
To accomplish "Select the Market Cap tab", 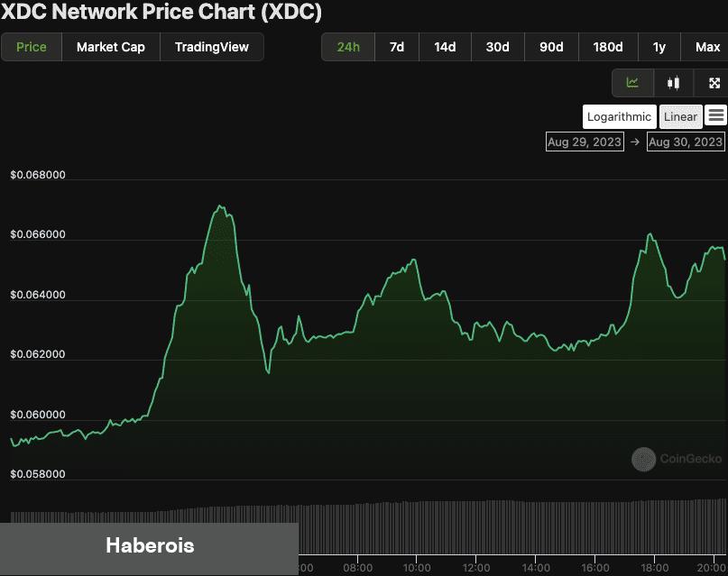I will pos(110,47).
